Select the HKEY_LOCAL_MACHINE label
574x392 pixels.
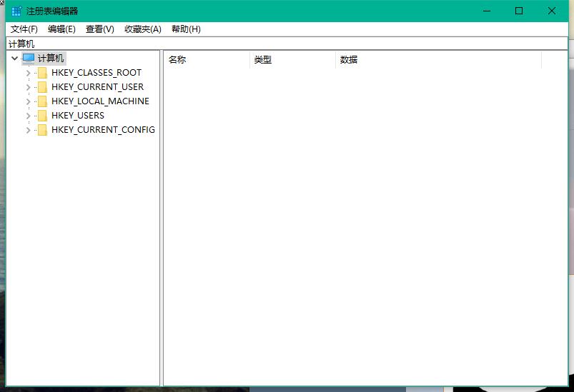pyautogui.click(x=100, y=101)
